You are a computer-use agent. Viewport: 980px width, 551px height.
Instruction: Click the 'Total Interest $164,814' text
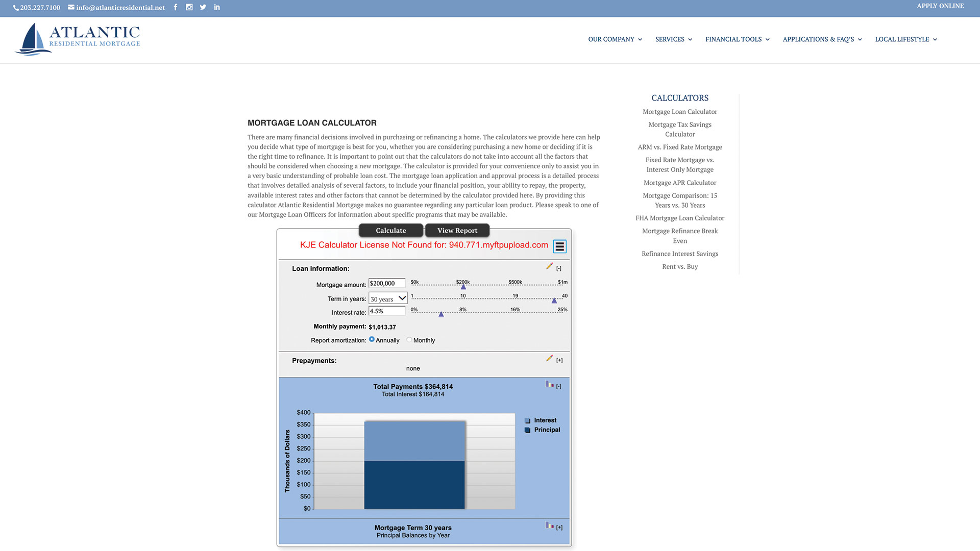[x=413, y=394]
